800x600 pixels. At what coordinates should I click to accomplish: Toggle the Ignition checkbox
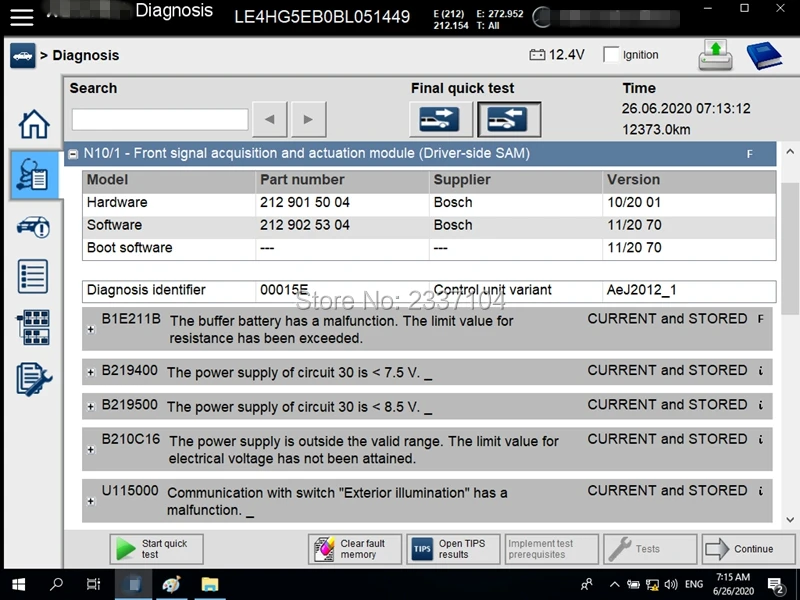click(x=611, y=55)
